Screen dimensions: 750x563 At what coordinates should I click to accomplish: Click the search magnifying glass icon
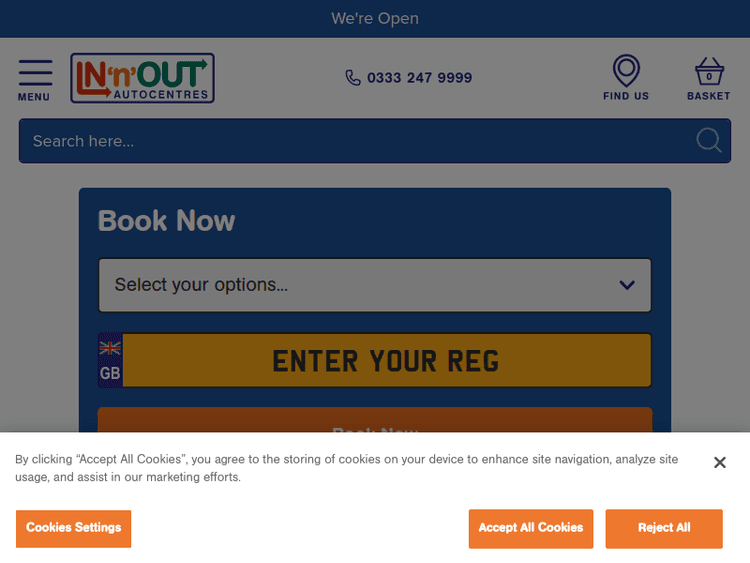pos(709,141)
